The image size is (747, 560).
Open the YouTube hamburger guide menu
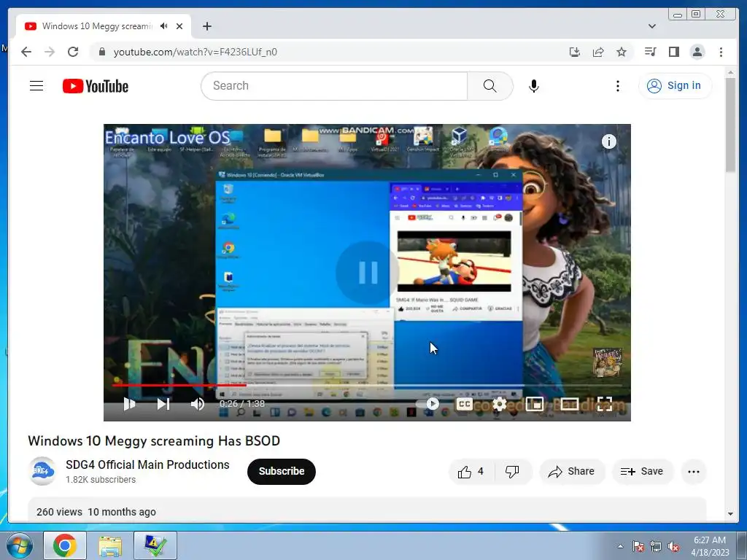pos(36,86)
